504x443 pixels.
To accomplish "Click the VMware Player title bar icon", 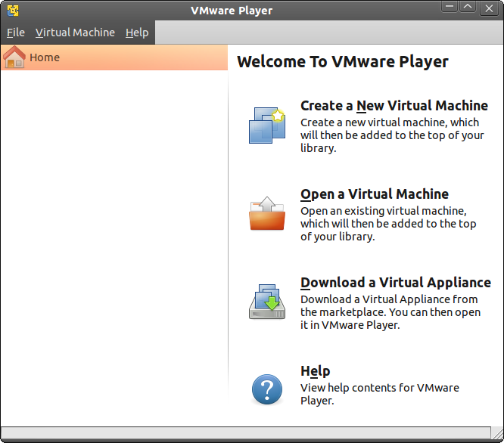I will [x=13, y=11].
